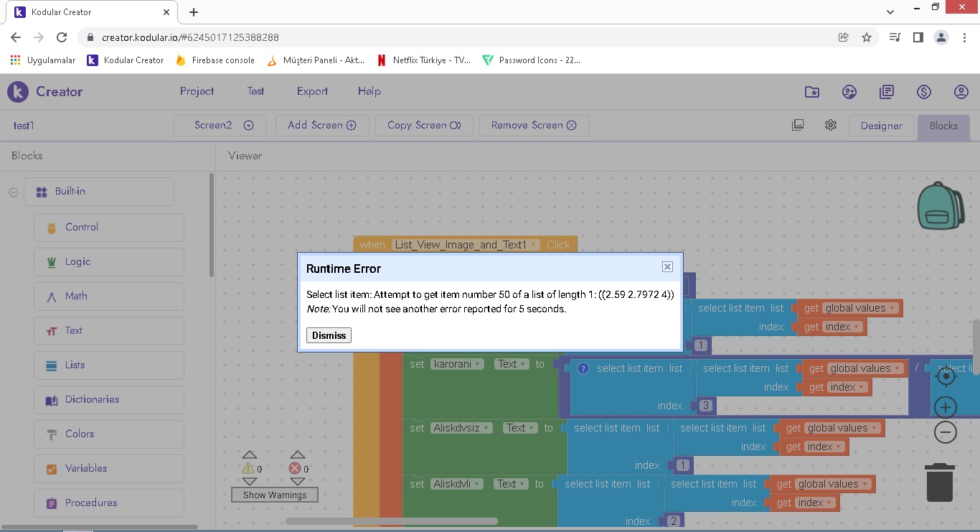The image size is (980, 532).
Task: Open the assets manager image icon
Action: click(x=798, y=125)
